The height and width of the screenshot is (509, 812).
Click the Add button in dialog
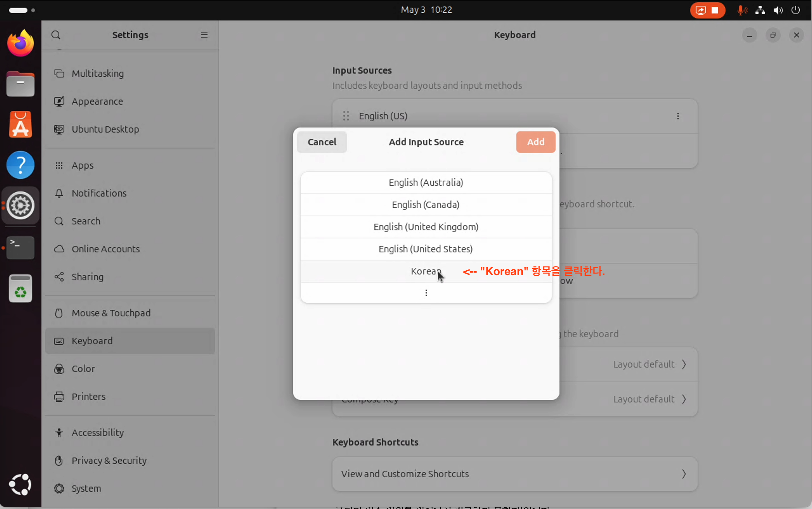click(x=535, y=142)
